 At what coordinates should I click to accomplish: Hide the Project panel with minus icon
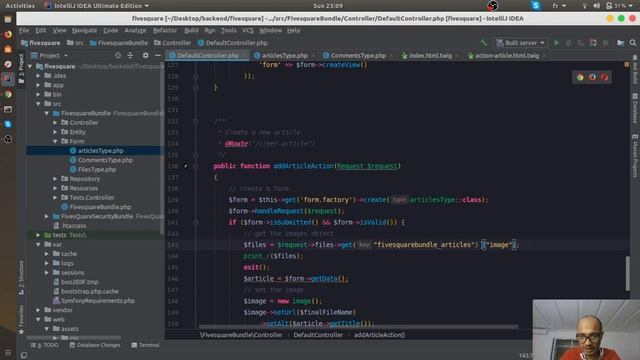tap(158, 55)
